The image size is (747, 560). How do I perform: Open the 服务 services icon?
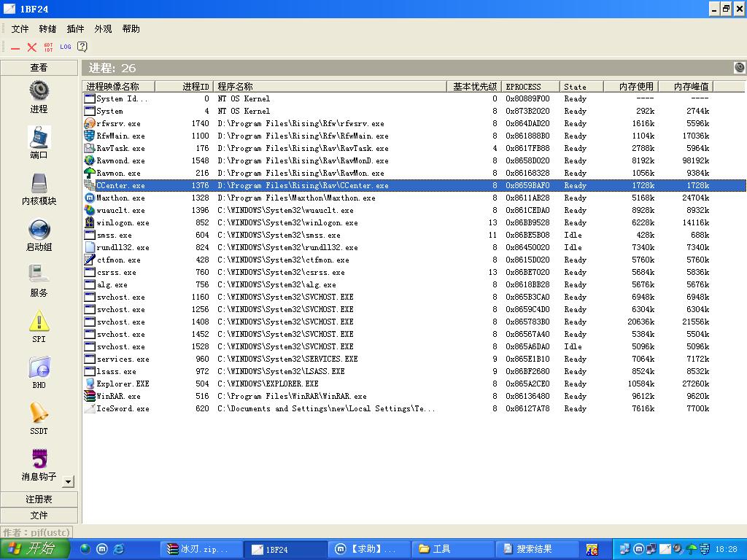tap(39, 275)
